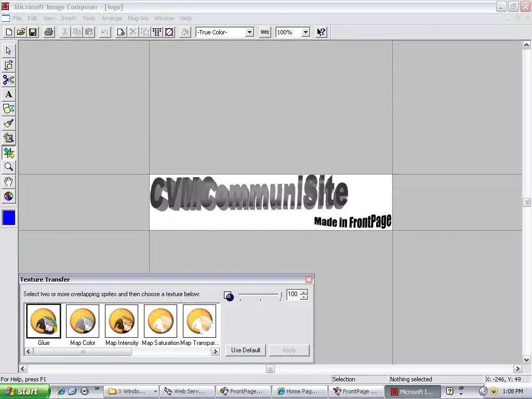
Task: Open the True Color palette dropdown
Action: point(249,32)
